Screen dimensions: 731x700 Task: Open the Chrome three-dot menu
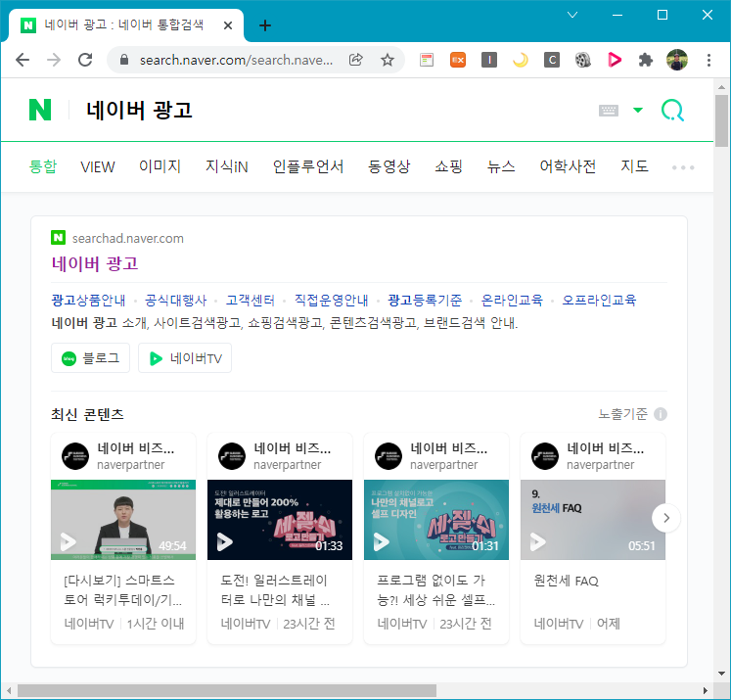point(708,60)
